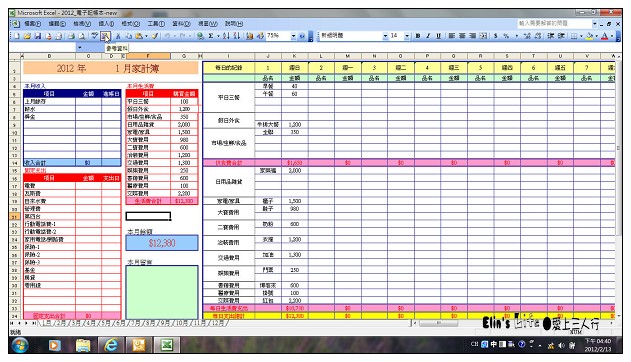Switch to the 12月 sheet tab

coord(217,323)
